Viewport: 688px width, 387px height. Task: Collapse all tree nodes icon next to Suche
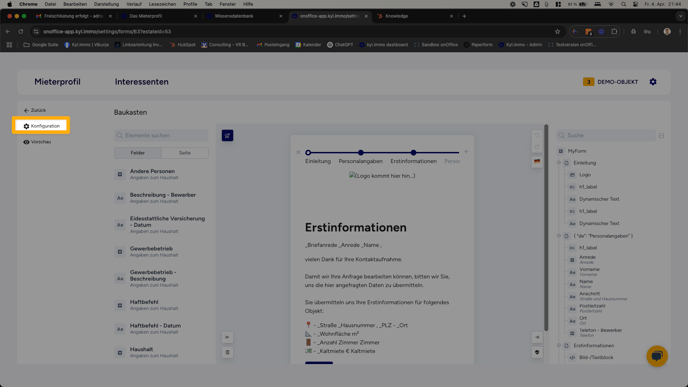(661, 136)
